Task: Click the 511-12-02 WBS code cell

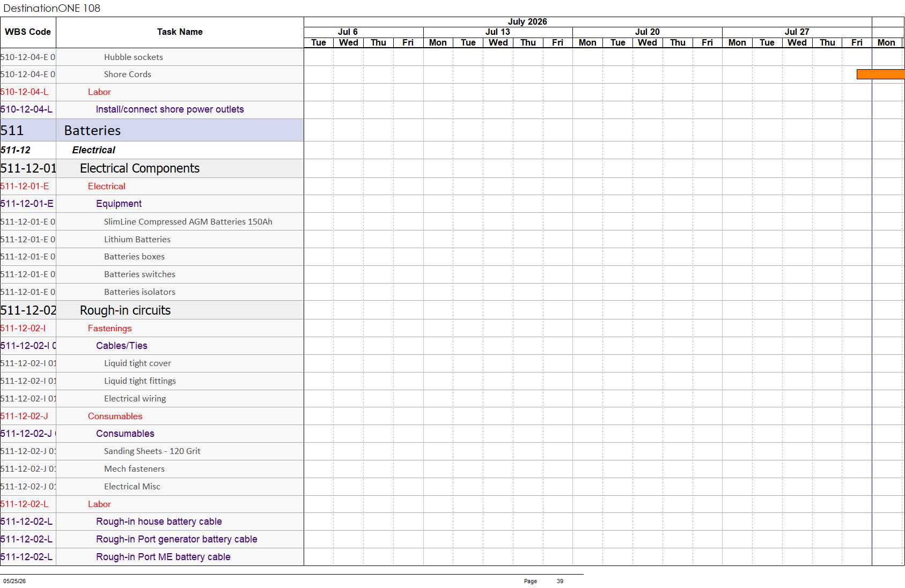Action: pos(28,310)
